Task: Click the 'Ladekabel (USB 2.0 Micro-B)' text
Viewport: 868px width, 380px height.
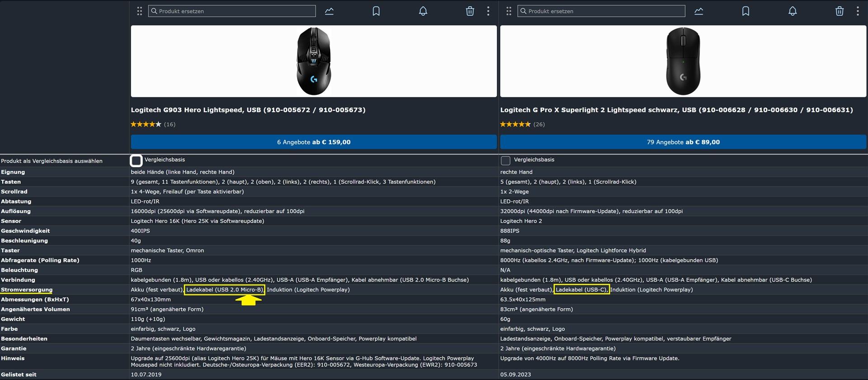Action: (x=225, y=290)
